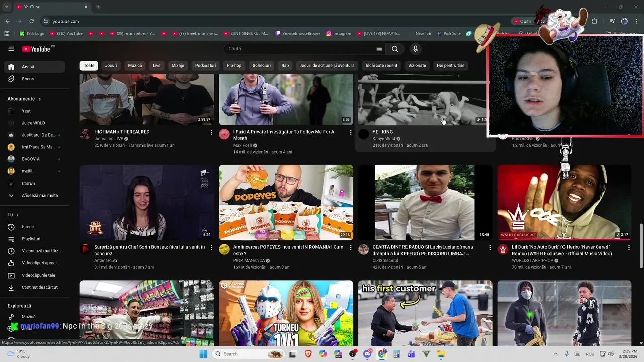The image size is (644, 362).
Task: Open YE - KING video title
Action: coord(383,132)
